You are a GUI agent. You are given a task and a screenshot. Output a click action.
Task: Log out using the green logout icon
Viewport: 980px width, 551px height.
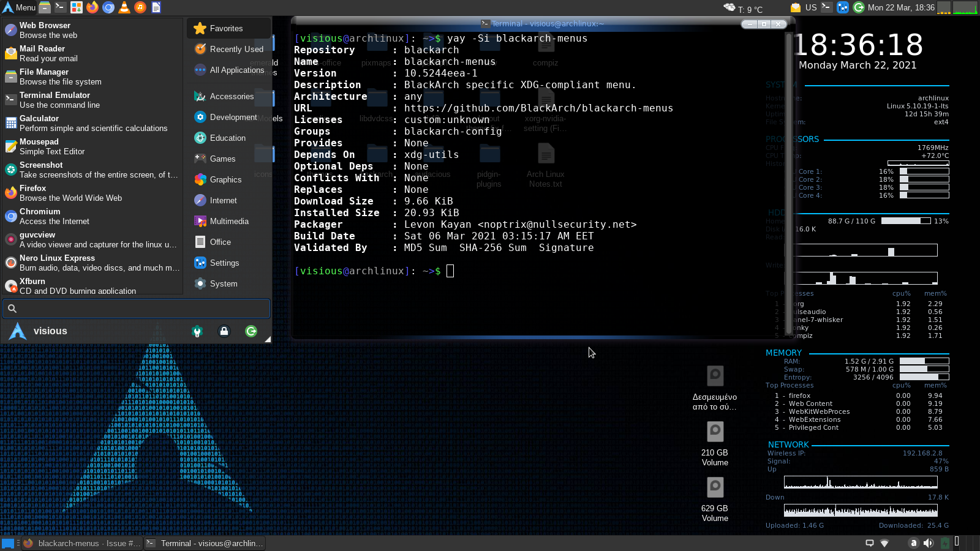[251, 331]
